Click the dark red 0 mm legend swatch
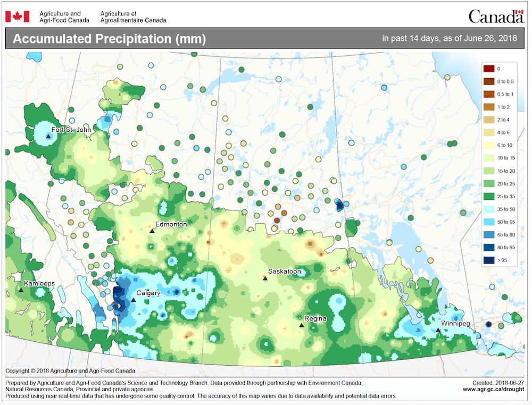 (x=489, y=69)
